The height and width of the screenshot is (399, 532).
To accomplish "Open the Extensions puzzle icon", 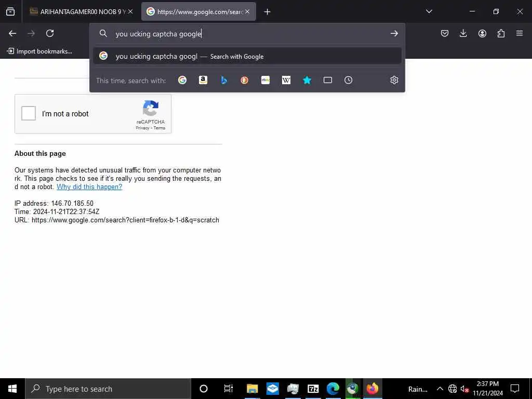I will click(501, 33).
